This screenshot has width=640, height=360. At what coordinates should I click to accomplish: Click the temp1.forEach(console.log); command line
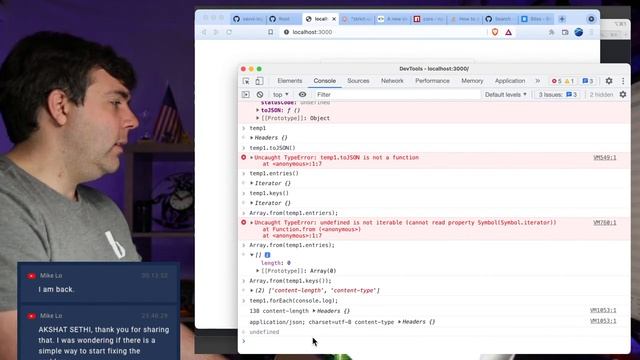click(x=293, y=300)
